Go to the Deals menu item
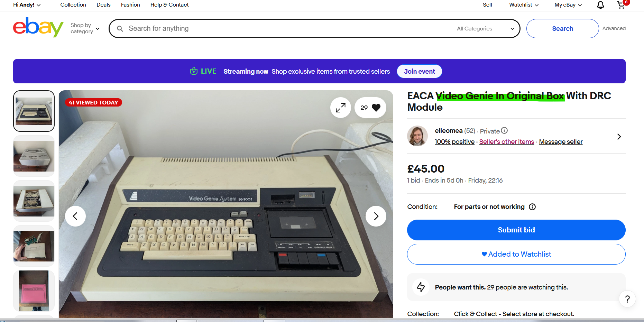 coord(103,5)
